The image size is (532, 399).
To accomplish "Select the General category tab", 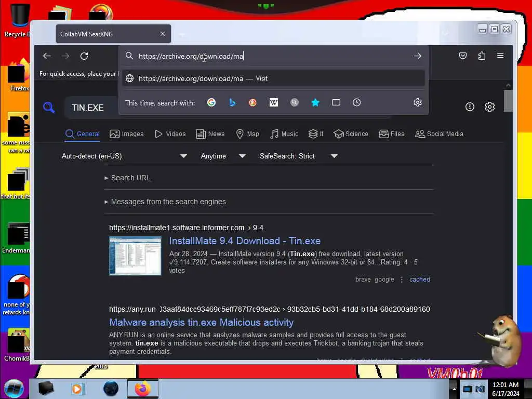I will tap(83, 134).
